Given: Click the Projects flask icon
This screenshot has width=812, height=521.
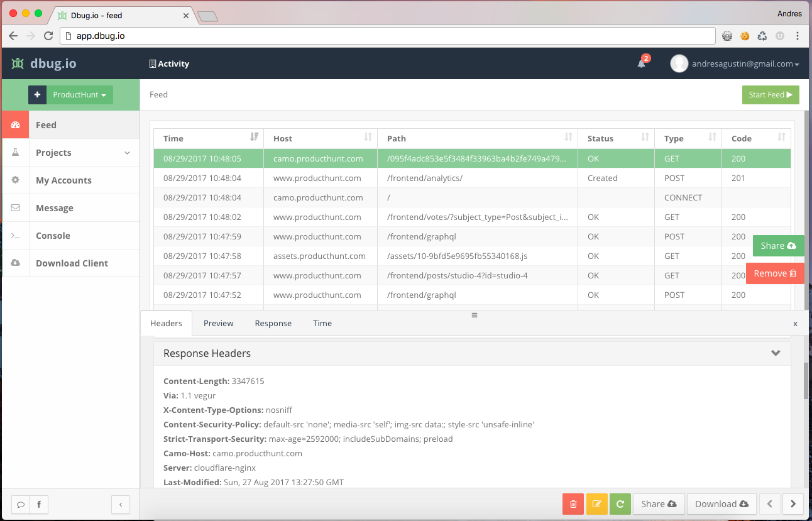Looking at the screenshot, I should [16, 153].
